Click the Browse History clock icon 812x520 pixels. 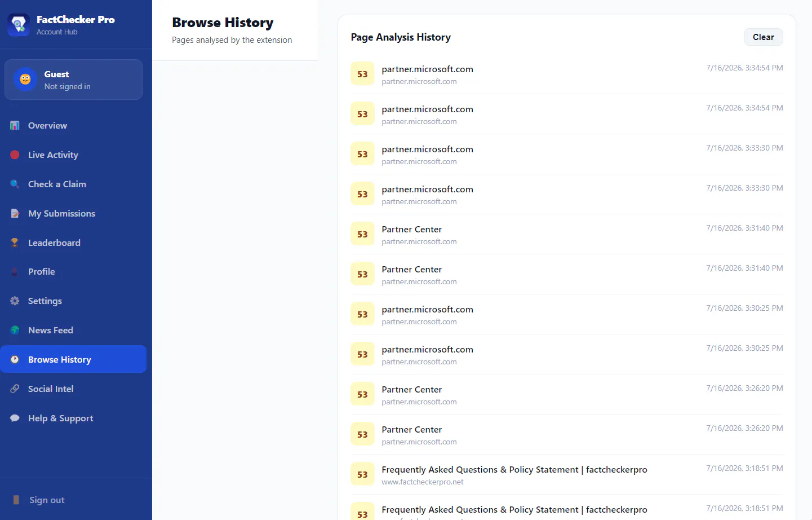15,359
